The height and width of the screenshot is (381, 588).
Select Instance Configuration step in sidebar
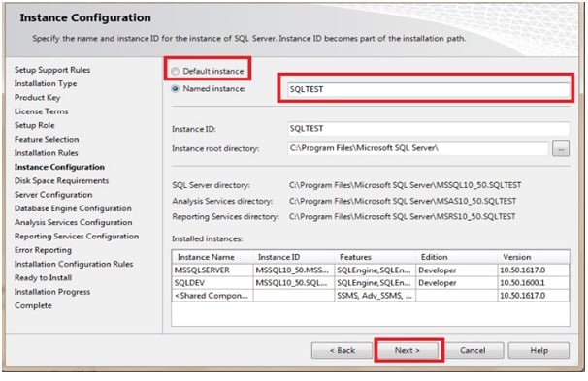(59, 167)
